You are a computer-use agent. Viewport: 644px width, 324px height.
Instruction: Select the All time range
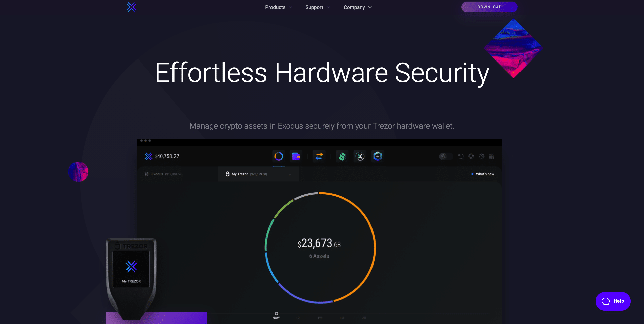pyautogui.click(x=364, y=318)
